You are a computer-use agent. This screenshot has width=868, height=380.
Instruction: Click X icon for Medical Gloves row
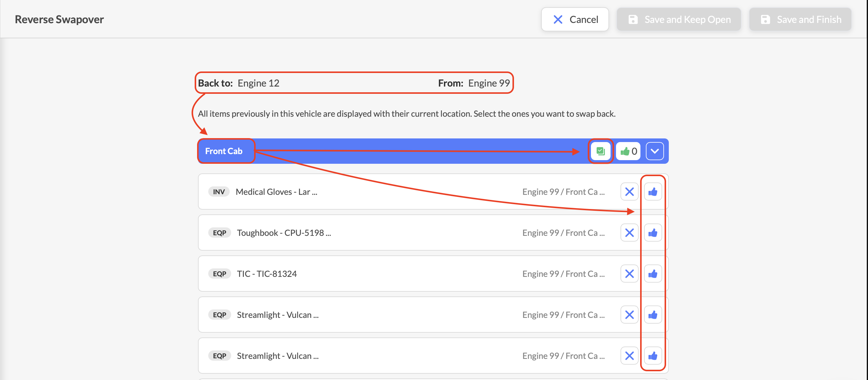[x=629, y=192]
